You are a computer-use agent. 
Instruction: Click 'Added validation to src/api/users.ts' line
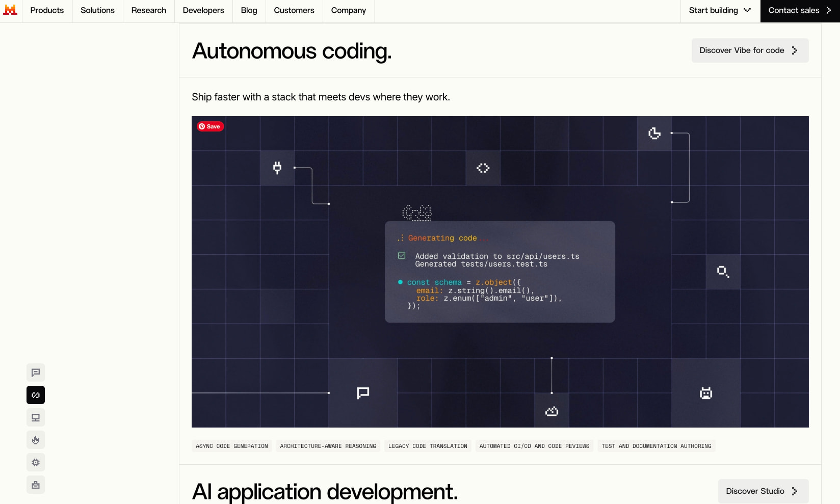coord(497,256)
